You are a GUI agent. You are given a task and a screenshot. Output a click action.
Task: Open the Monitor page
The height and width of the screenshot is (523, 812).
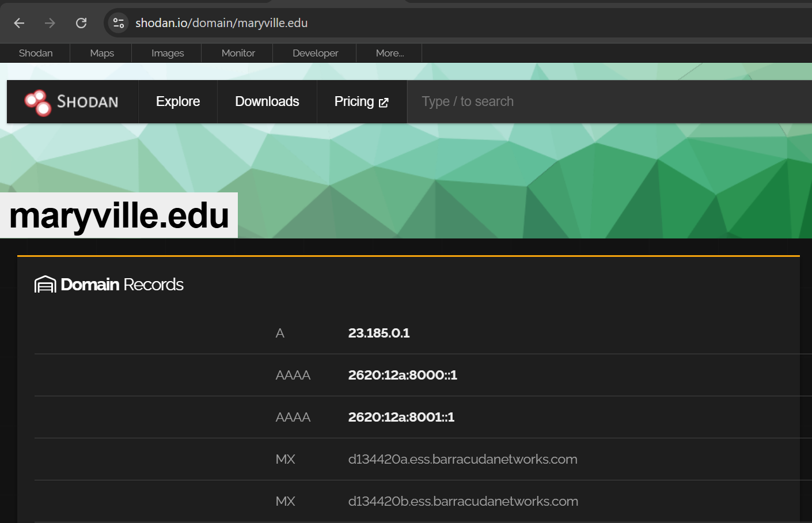click(237, 53)
